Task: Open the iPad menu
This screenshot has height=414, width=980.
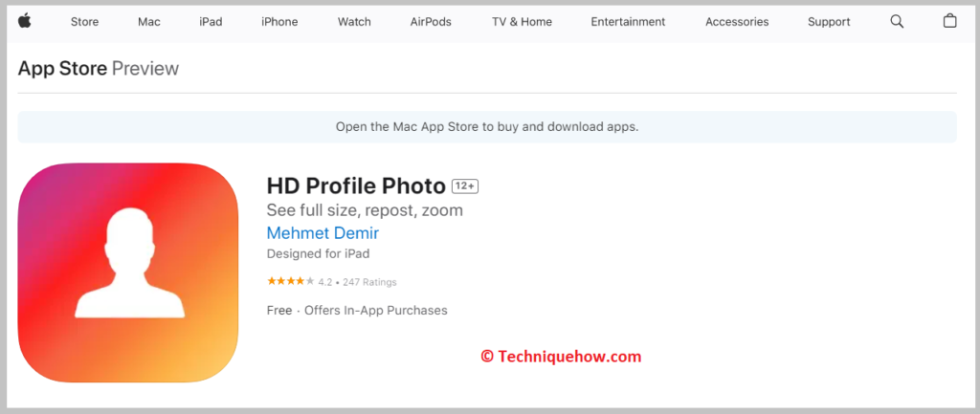Action: click(211, 22)
